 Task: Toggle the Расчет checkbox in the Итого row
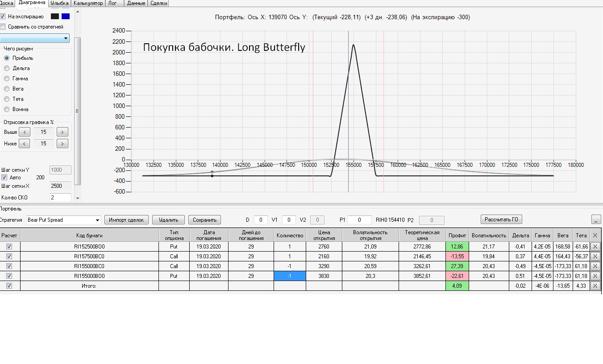9,286
